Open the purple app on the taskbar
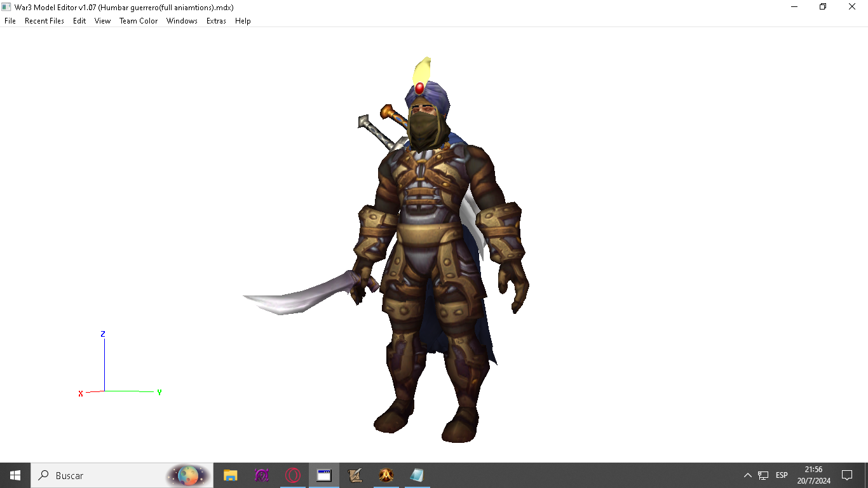 [262, 475]
